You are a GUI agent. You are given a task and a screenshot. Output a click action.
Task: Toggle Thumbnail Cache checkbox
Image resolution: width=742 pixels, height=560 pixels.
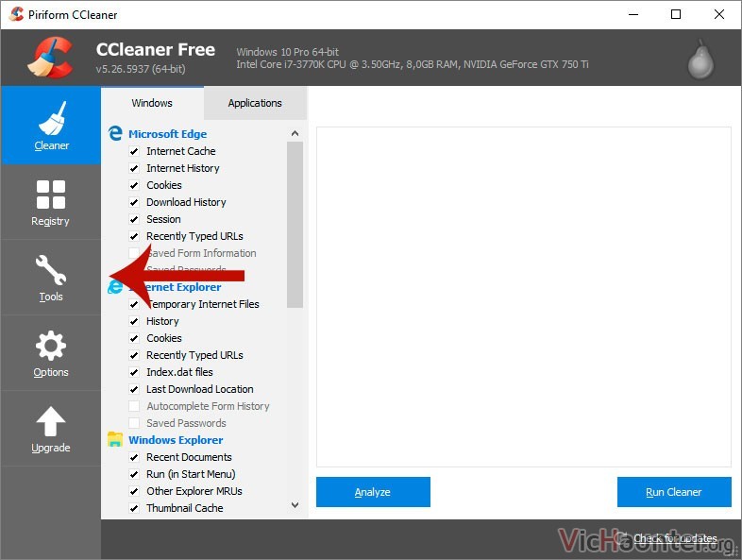134,508
